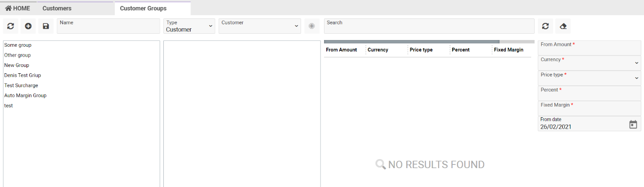Sort by the Fixed Margin column header
Viewport: 644px width, 187px height.
509,50
